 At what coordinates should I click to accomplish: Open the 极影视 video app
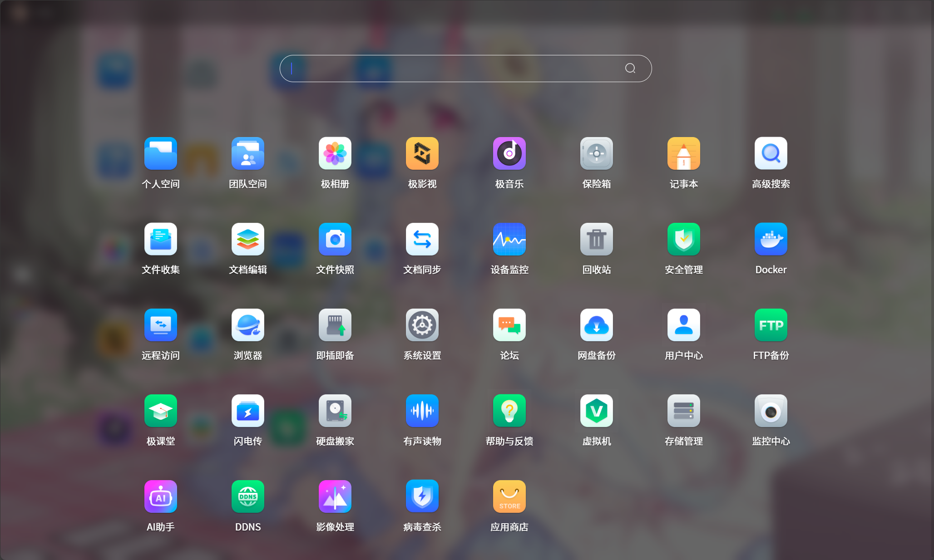pos(422,153)
